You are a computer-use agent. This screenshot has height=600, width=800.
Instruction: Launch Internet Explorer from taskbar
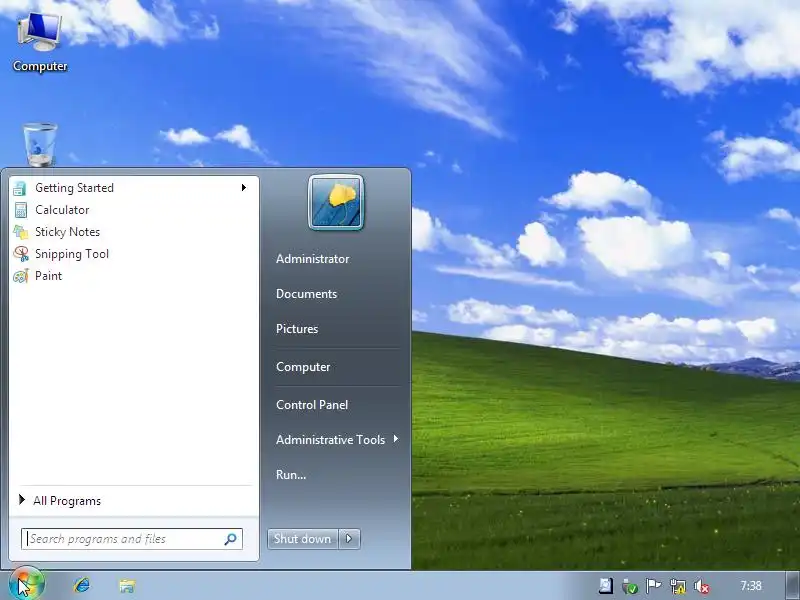point(82,585)
